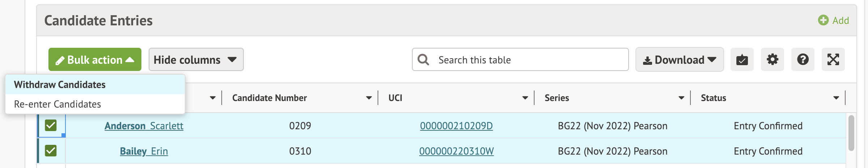The height and width of the screenshot is (168, 868).
Task: Expand table to fullscreen view
Action: click(x=833, y=59)
